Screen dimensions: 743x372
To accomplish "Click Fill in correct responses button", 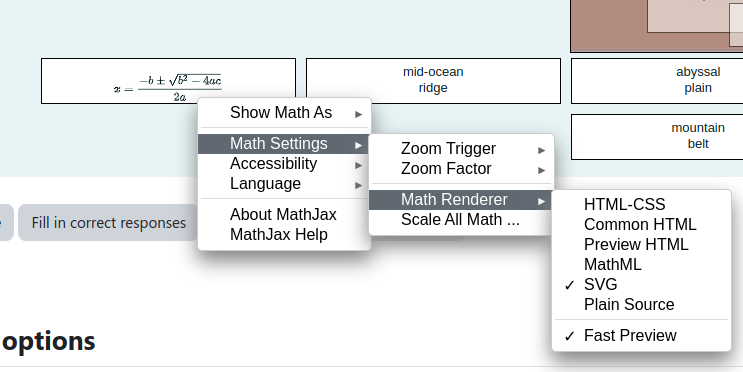I will pyautogui.click(x=109, y=223).
